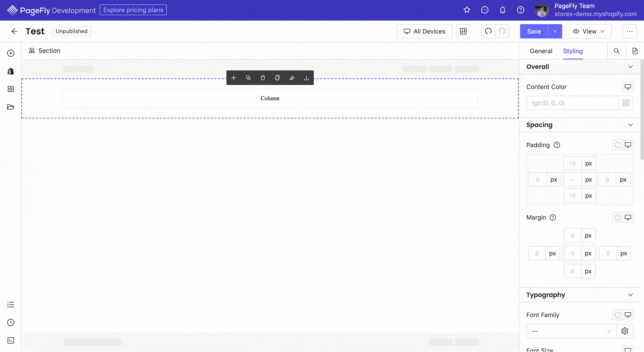Copy the section with clipboard icon
644x352 pixels.
pyautogui.click(x=277, y=78)
